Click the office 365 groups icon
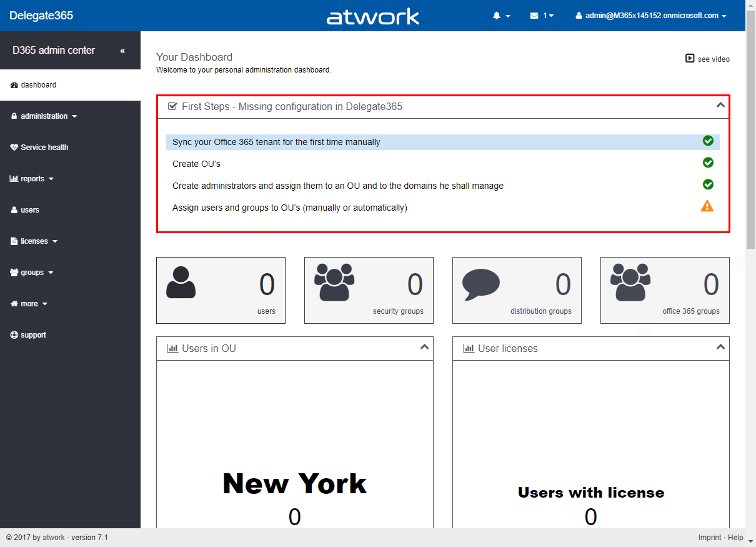Screen dimensions: 756x547 (630, 283)
